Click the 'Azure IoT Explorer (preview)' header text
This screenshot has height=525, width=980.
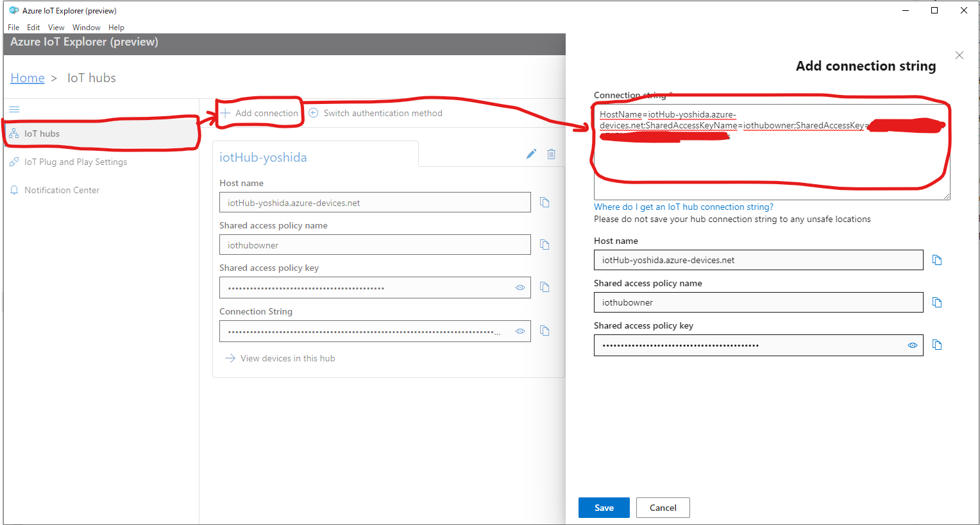coord(84,42)
